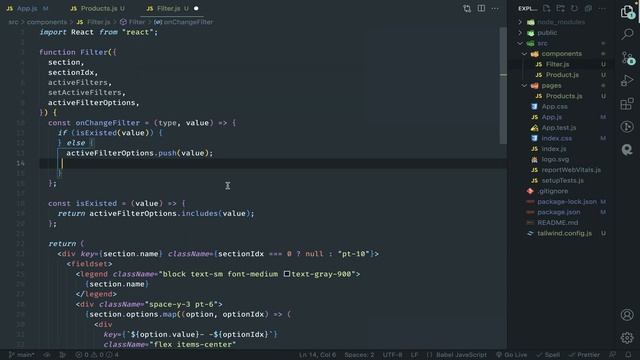Open setupTests.js in the Explorer
This screenshot has width=640, height=360.
pyautogui.click(x=562, y=180)
